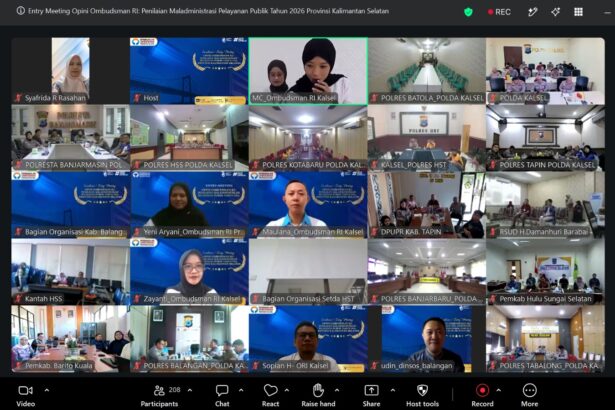Click muted mic icon on Syafrida R Rasahan

[18, 98]
